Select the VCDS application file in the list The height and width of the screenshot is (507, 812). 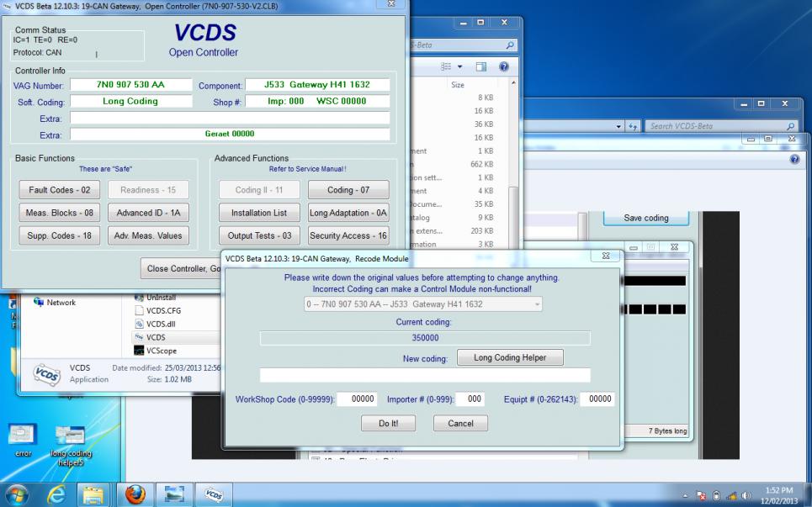(x=150, y=337)
